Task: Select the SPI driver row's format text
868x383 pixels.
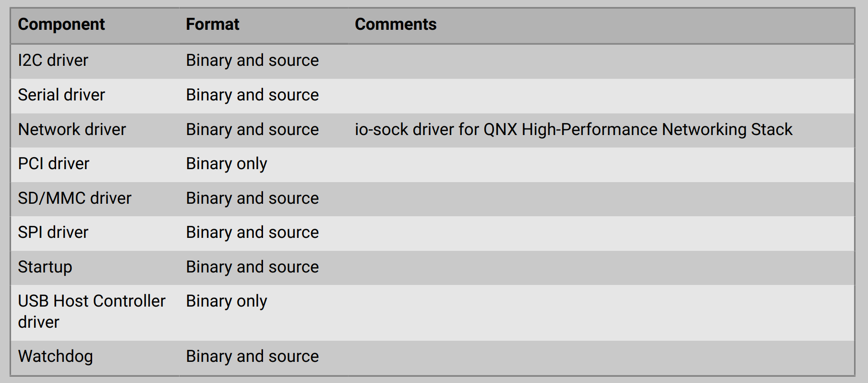Action: [x=253, y=233]
